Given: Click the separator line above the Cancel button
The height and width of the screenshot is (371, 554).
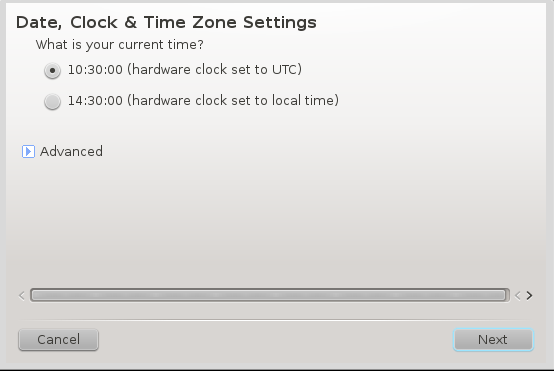Looking at the screenshot, I should coord(276,320).
